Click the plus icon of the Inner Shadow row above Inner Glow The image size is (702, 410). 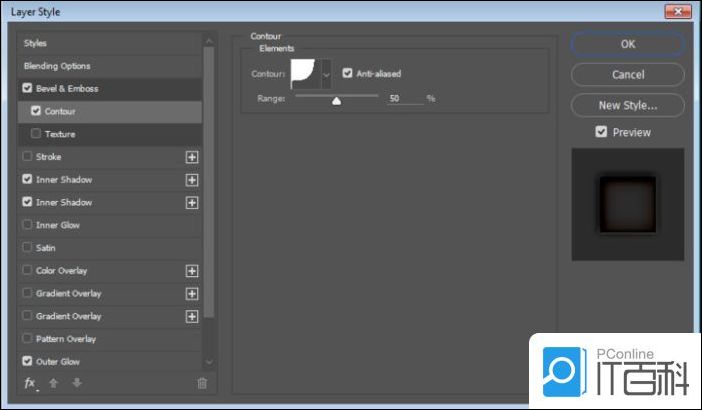[192, 203]
